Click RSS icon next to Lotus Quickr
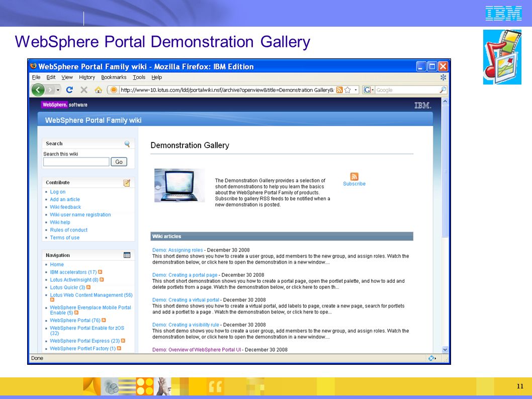Image resolution: width=532 pixels, height=399 pixels. (x=88, y=287)
